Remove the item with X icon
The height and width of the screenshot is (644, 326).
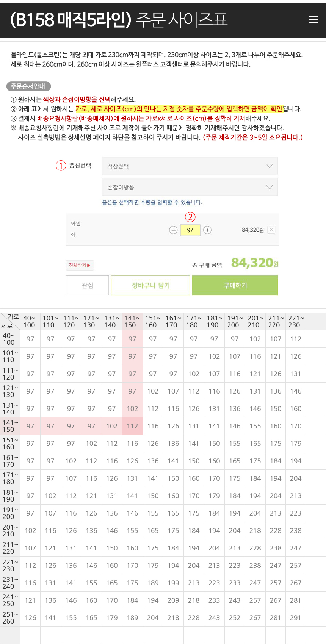click(x=271, y=230)
